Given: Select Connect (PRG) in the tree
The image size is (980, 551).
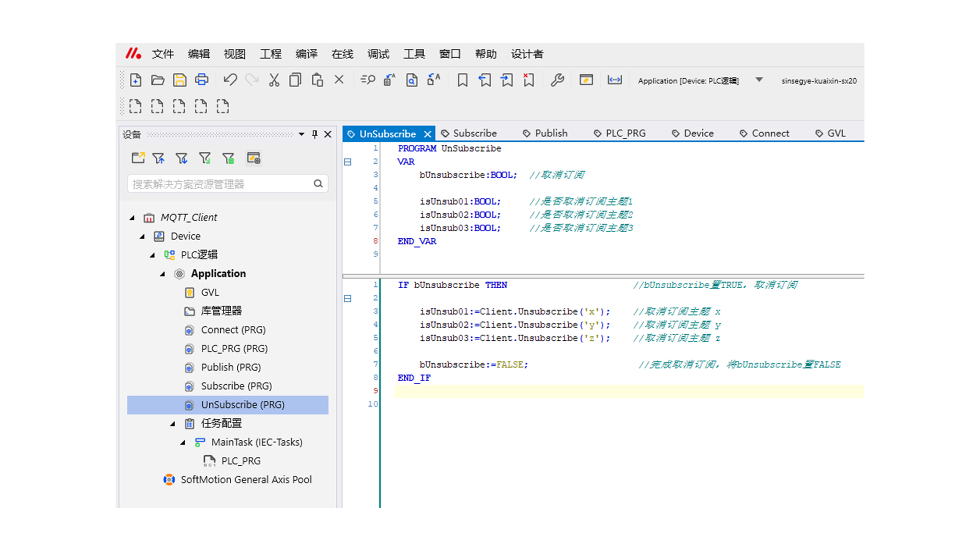Looking at the screenshot, I should 233,330.
